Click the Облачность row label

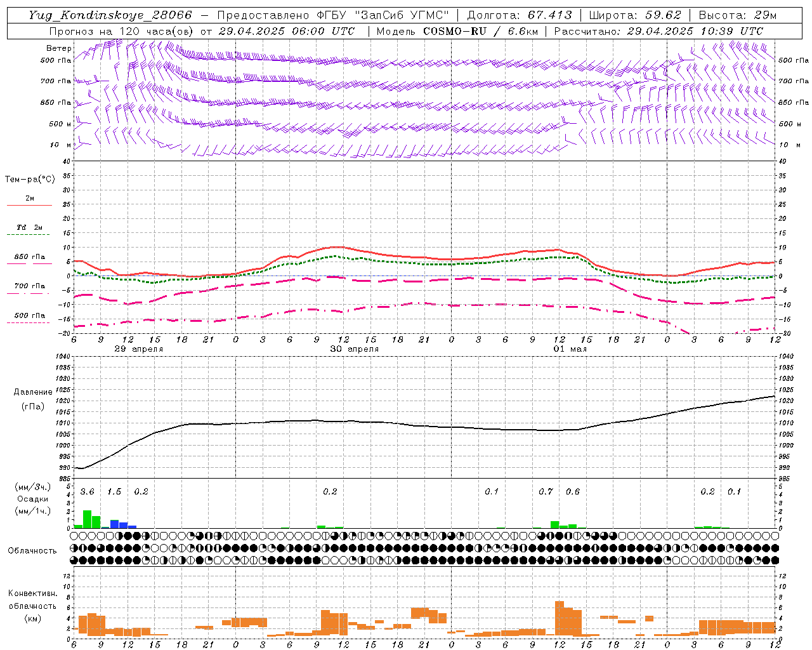click(x=32, y=551)
